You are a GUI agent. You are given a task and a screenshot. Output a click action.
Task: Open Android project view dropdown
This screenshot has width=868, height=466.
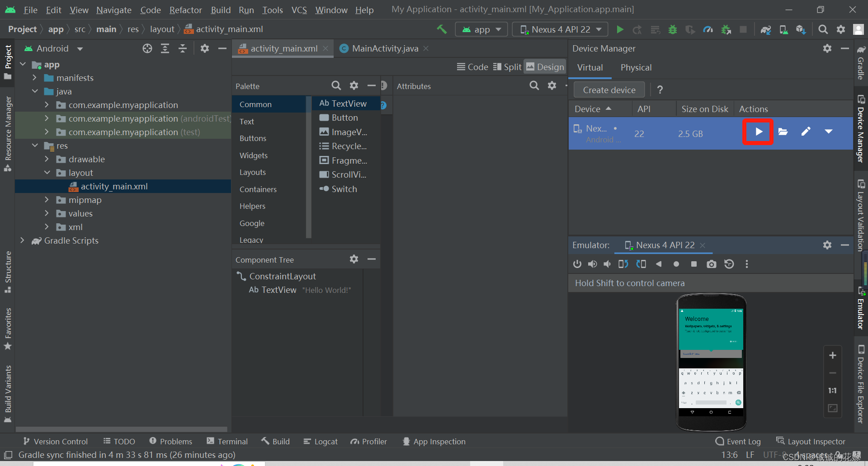coord(53,48)
